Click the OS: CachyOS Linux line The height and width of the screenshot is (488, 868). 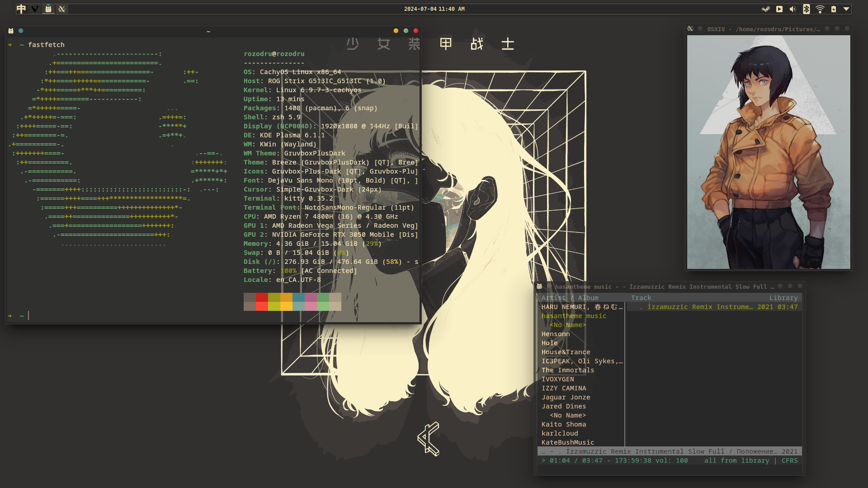coord(292,72)
